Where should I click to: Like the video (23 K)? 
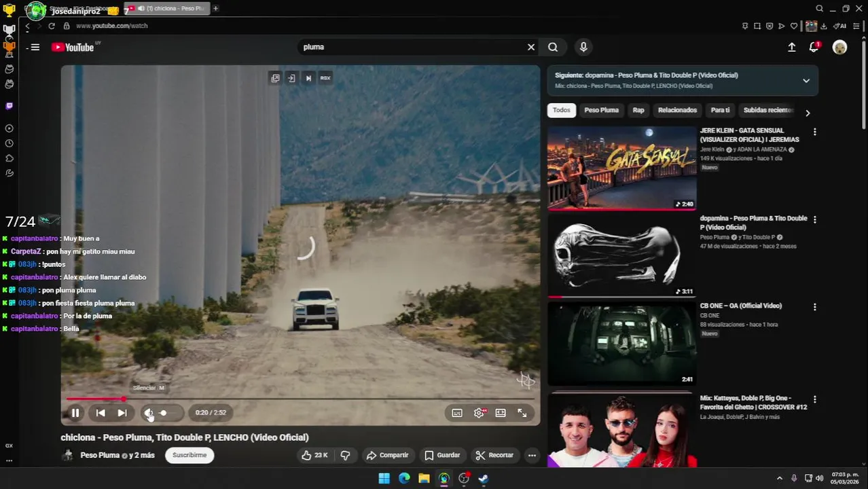tap(315, 455)
